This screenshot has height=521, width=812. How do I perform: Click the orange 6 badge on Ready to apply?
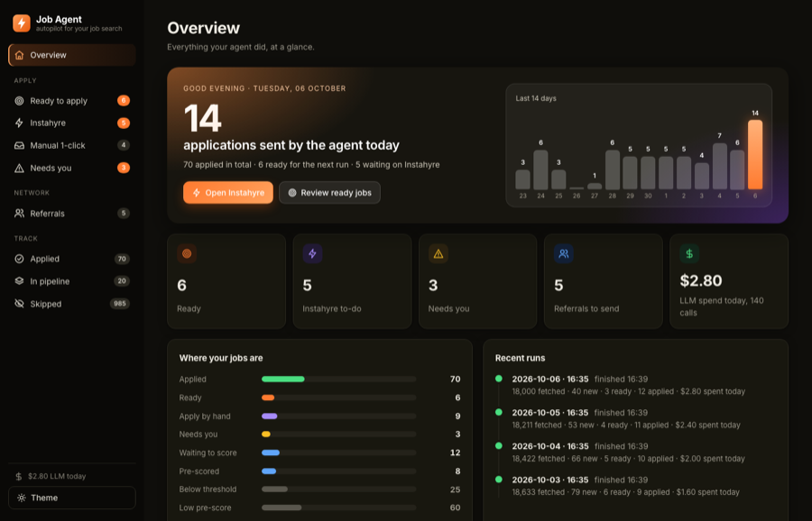click(x=124, y=100)
